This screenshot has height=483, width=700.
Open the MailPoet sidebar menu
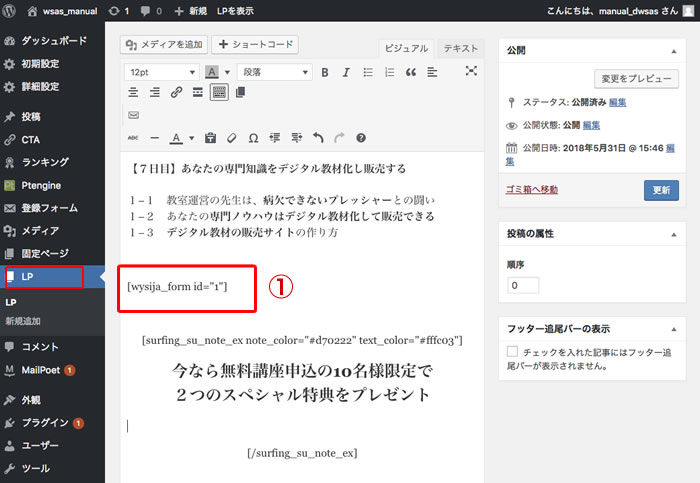40,370
